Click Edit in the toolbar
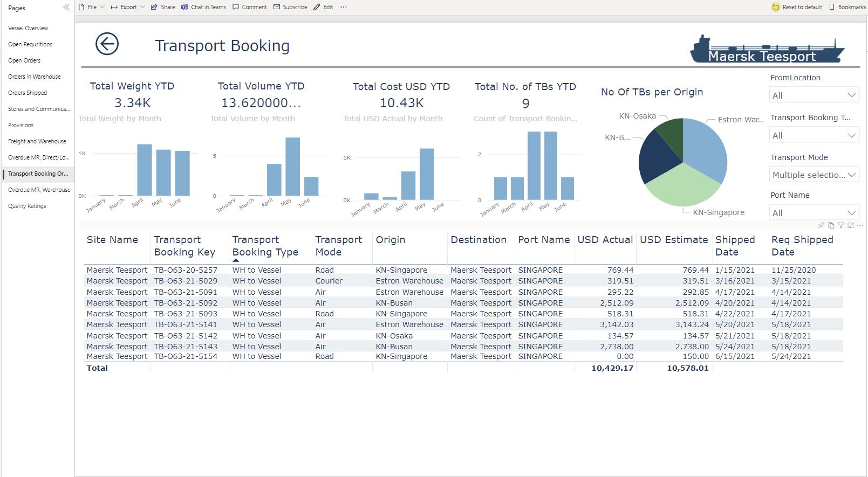Viewport: 868px width, 477px height. [324, 7]
